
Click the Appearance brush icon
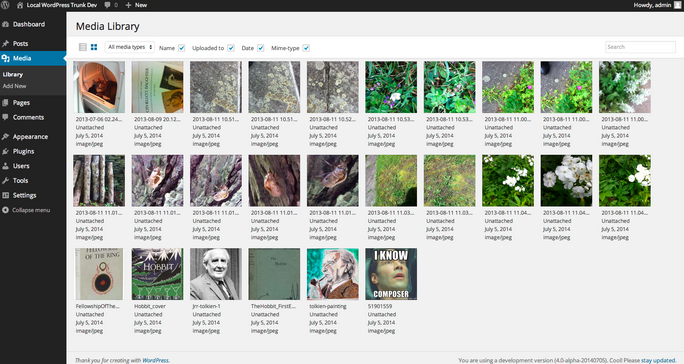pyautogui.click(x=6, y=137)
